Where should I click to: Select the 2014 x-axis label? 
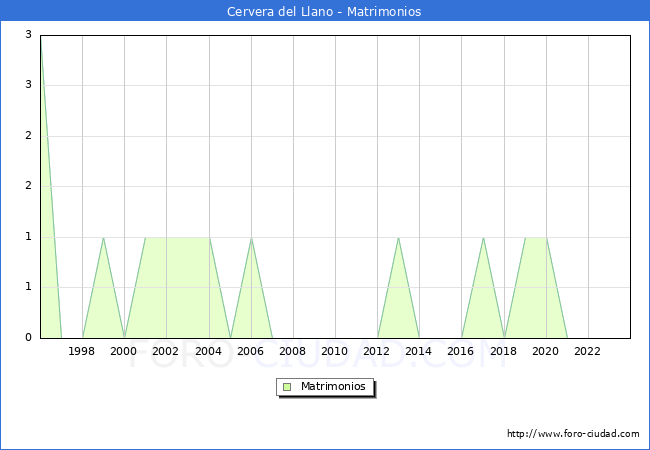419,351
